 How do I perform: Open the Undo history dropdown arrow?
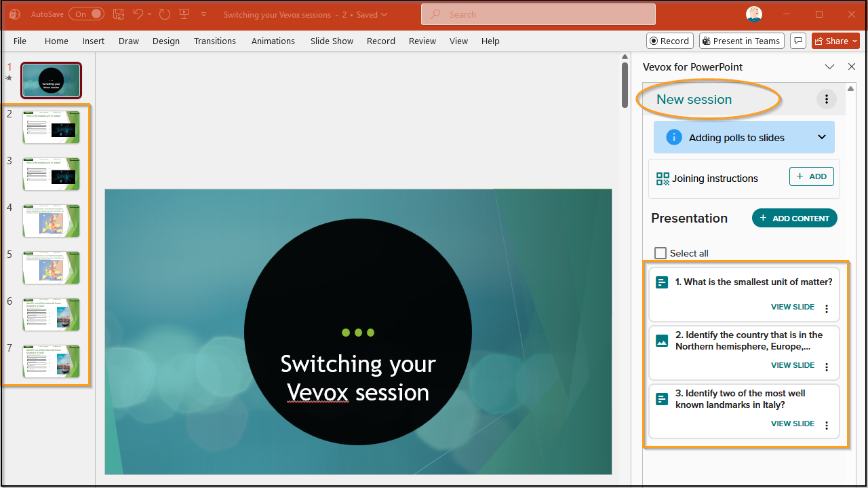pyautogui.click(x=149, y=14)
